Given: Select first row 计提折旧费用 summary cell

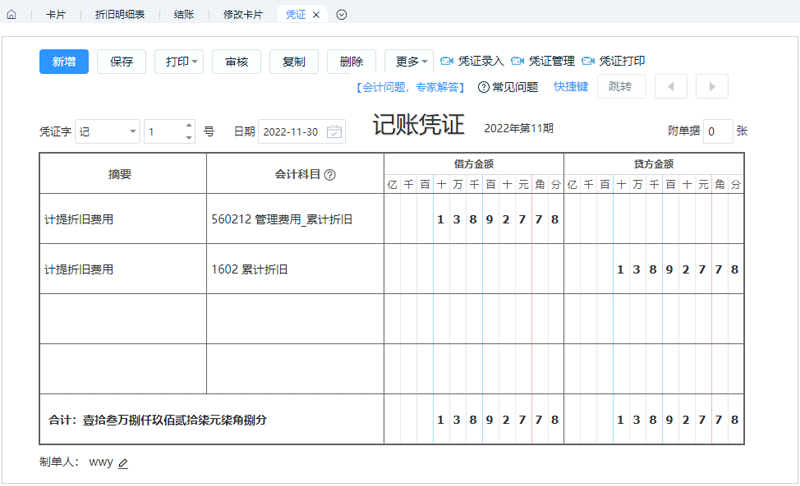Looking at the screenshot, I should click(123, 219).
